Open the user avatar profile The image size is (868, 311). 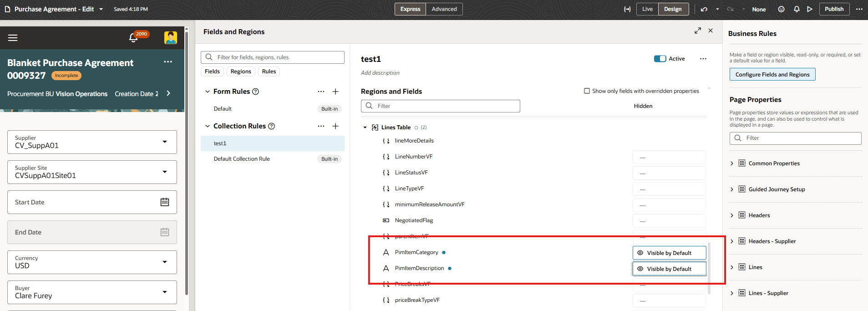click(x=171, y=38)
